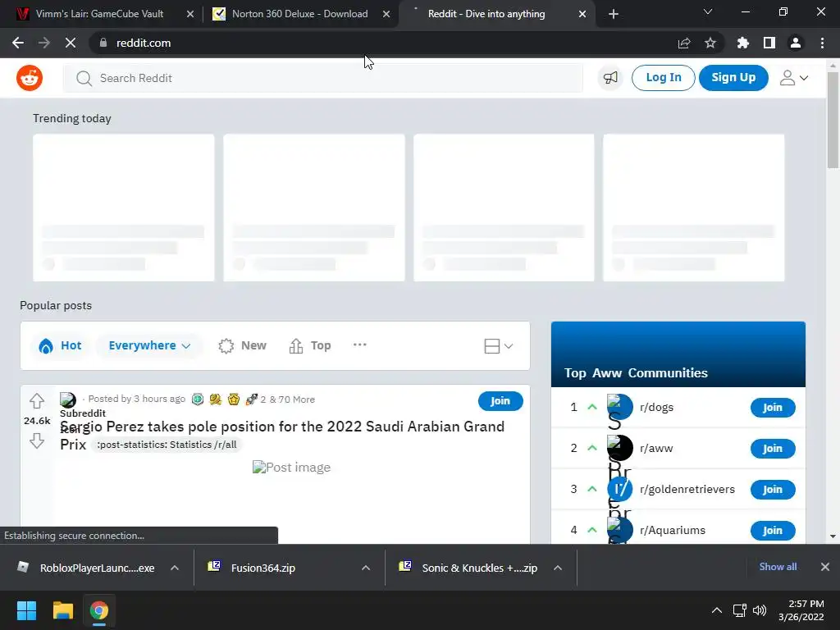Join the r/Aquariums community
840x630 pixels.
click(773, 531)
